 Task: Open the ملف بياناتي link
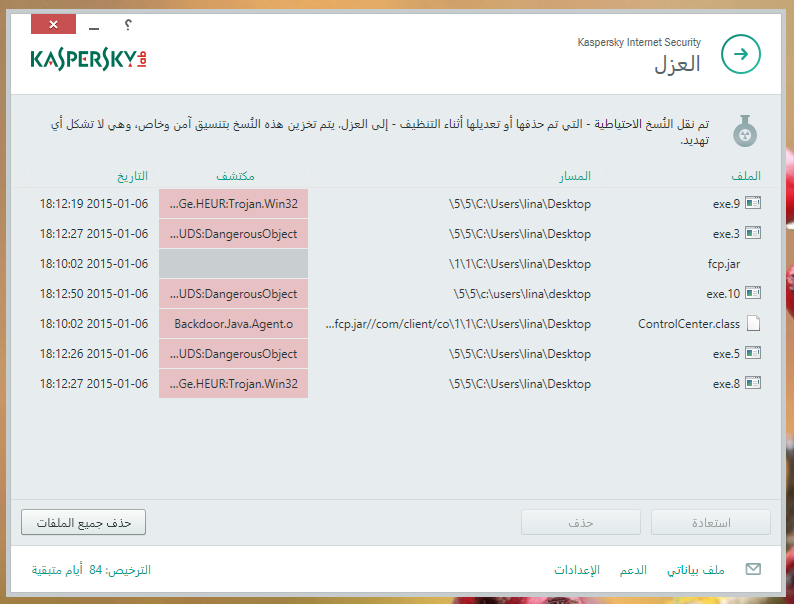[x=695, y=570]
